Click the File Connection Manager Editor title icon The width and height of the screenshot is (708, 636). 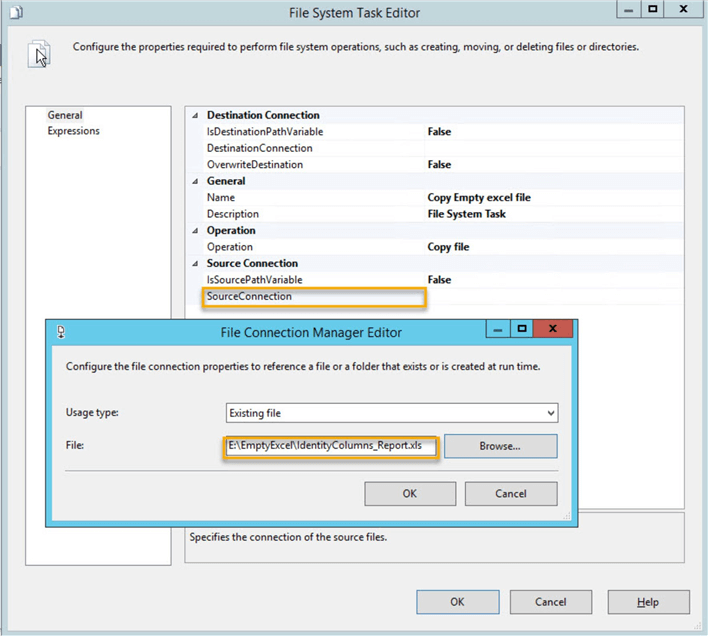pos(61,332)
